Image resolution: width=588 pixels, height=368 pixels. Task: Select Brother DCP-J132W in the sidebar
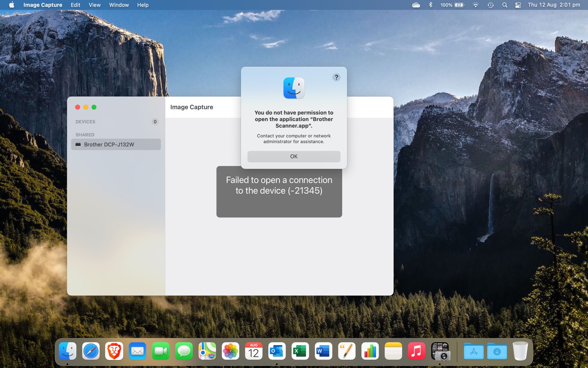click(116, 144)
